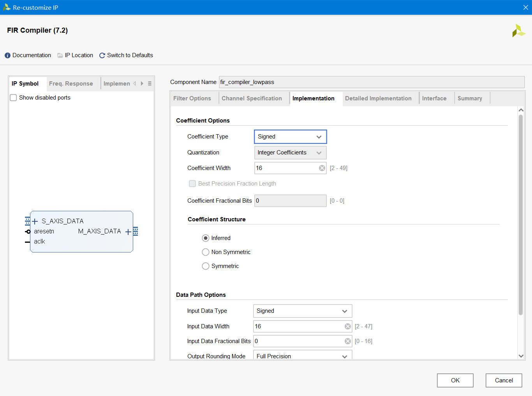Select the Non Symmetric radio option
The width and height of the screenshot is (532, 396).
[206, 252]
